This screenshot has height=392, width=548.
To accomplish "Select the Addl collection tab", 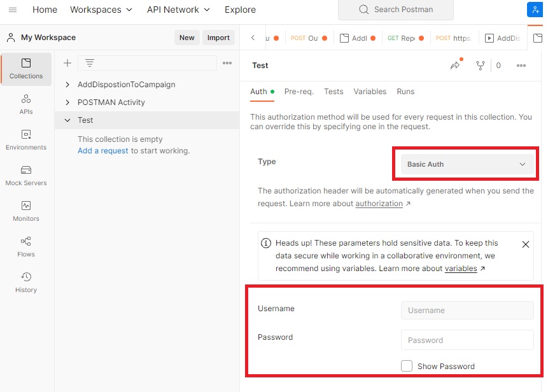I will [358, 38].
